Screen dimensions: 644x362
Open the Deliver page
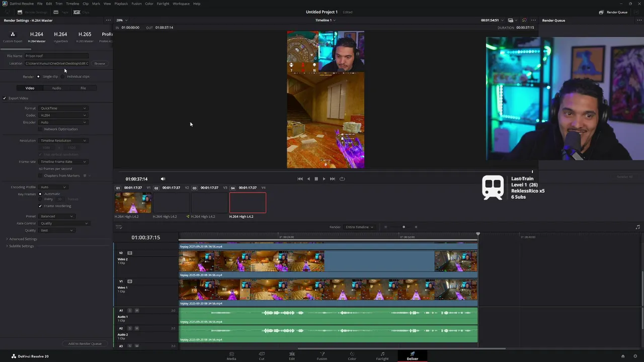pos(413,356)
